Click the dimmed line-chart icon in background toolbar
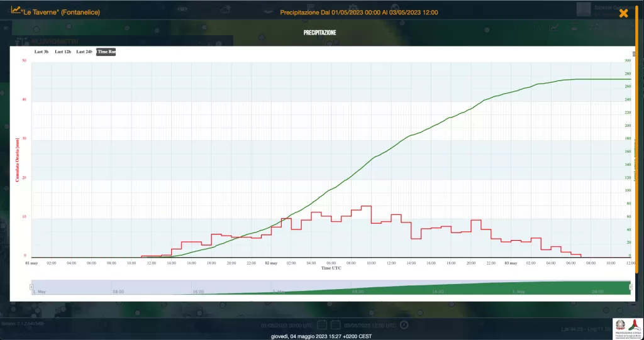The image size is (644, 340). click(x=554, y=27)
